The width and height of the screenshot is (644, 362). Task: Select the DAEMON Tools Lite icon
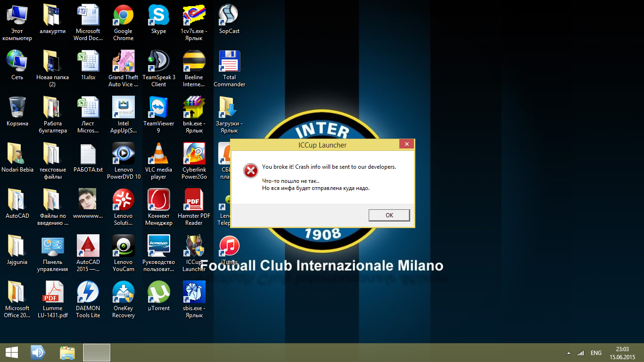88,300
